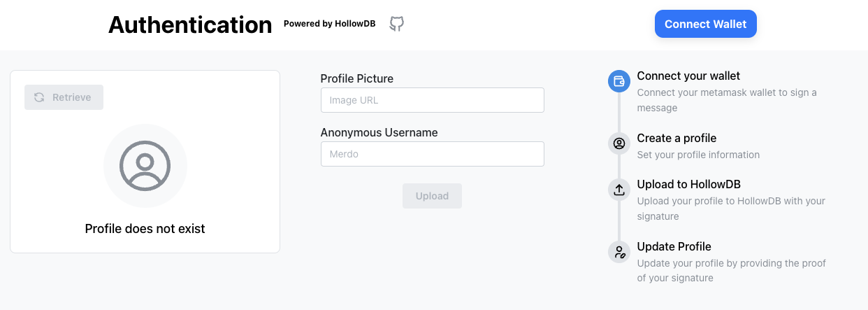Click the Create a profile step icon

pos(619,143)
